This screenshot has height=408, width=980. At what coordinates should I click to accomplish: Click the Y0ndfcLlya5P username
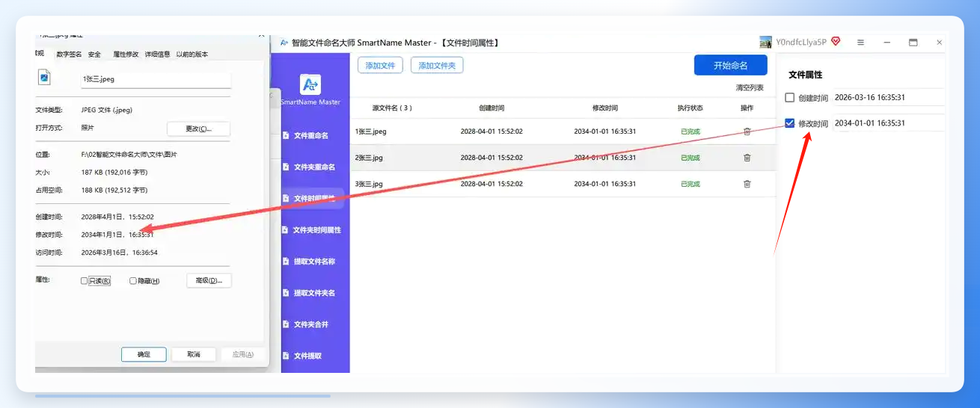tap(801, 43)
